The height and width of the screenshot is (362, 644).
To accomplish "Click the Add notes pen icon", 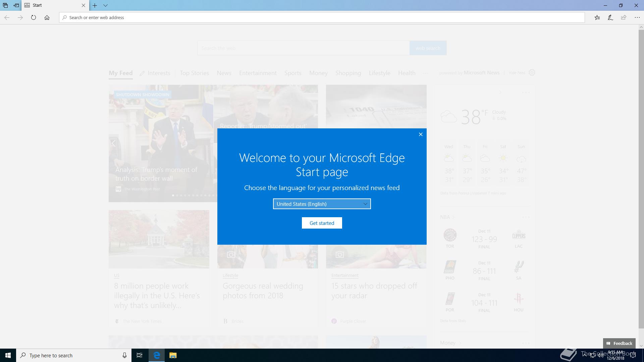I will [x=610, y=17].
